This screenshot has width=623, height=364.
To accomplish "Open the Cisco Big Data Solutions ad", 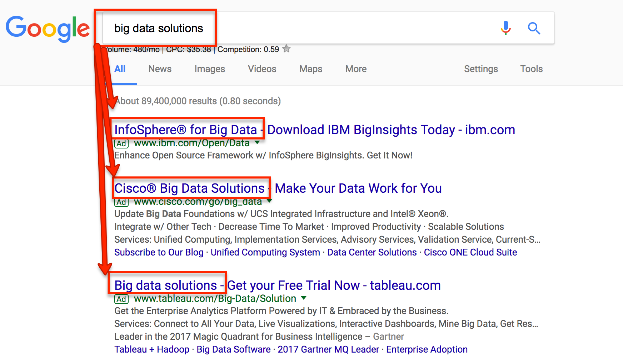I will 188,188.
